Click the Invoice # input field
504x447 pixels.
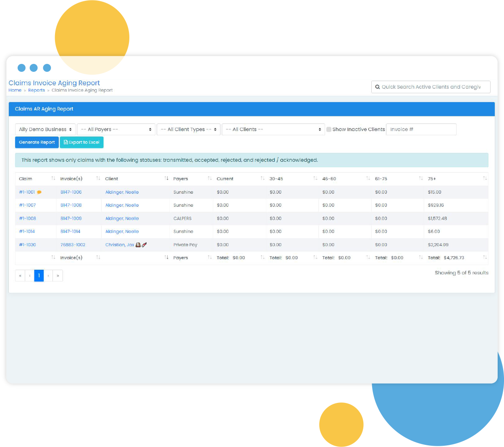pos(421,129)
